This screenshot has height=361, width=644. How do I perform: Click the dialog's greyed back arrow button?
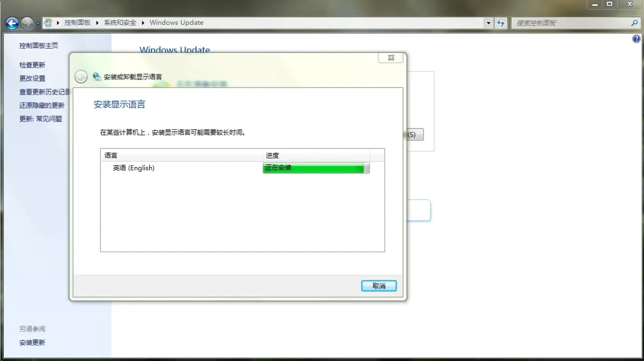(x=81, y=77)
